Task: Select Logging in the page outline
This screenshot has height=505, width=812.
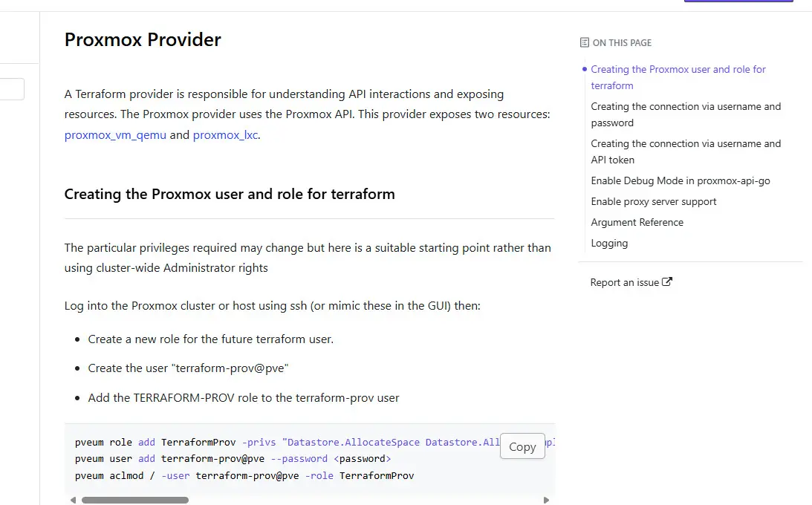Action: click(x=609, y=243)
